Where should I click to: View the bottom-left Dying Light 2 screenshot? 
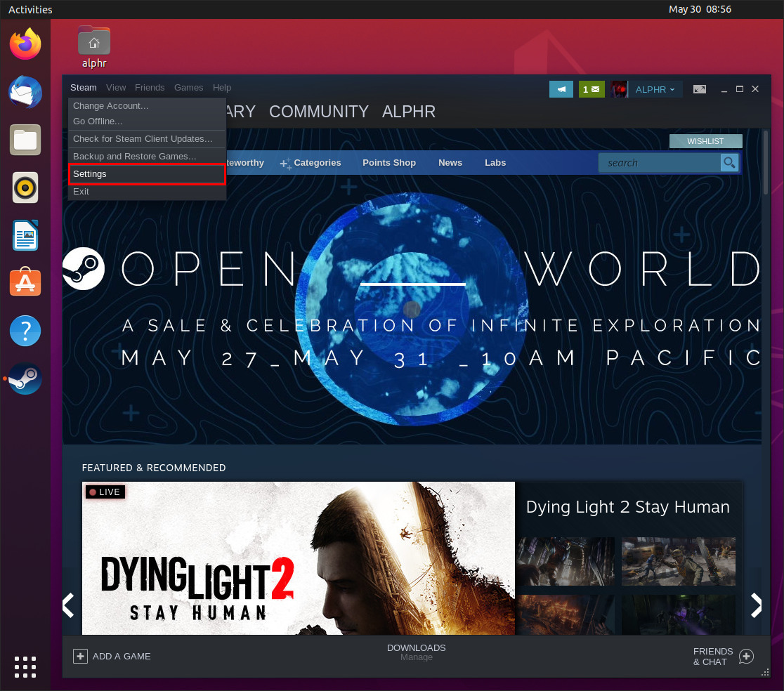click(566, 614)
